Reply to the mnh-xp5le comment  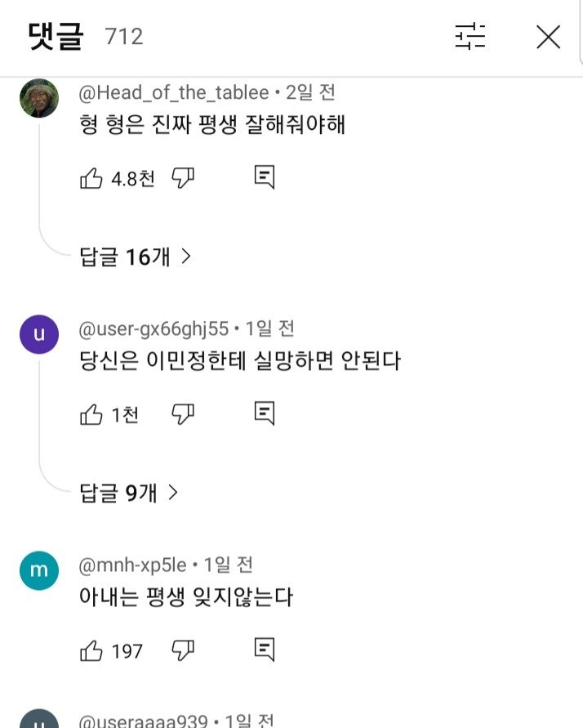[x=264, y=650]
